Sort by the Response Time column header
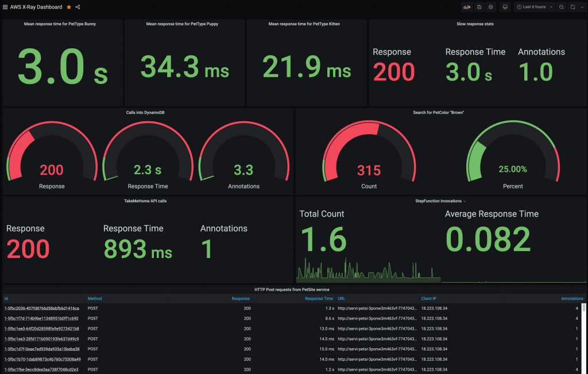The height and width of the screenshot is (374, 588). click(x=319, y=299)
